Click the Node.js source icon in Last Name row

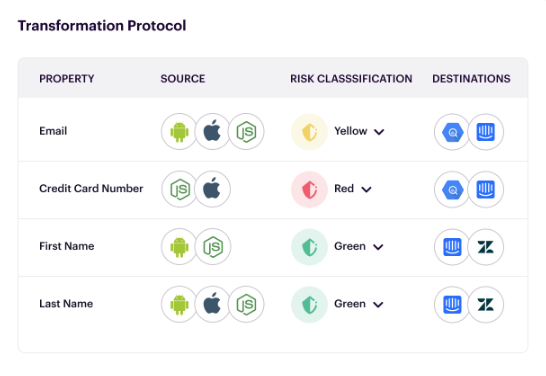click(x=246, y=304)
